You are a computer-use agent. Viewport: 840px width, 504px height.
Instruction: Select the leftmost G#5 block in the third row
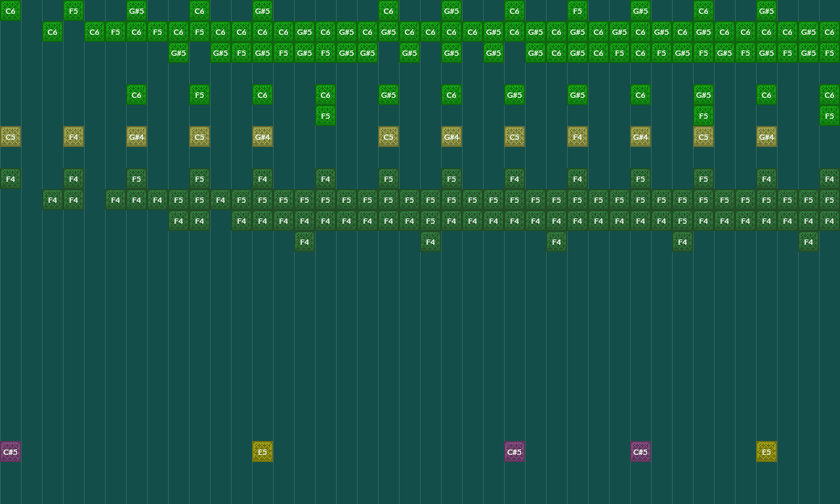point(178,52)
